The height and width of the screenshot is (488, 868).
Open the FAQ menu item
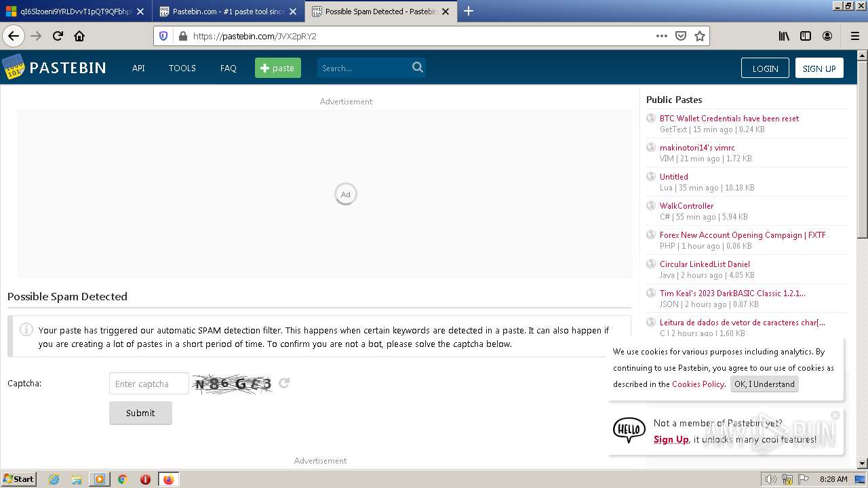point(228,68)
